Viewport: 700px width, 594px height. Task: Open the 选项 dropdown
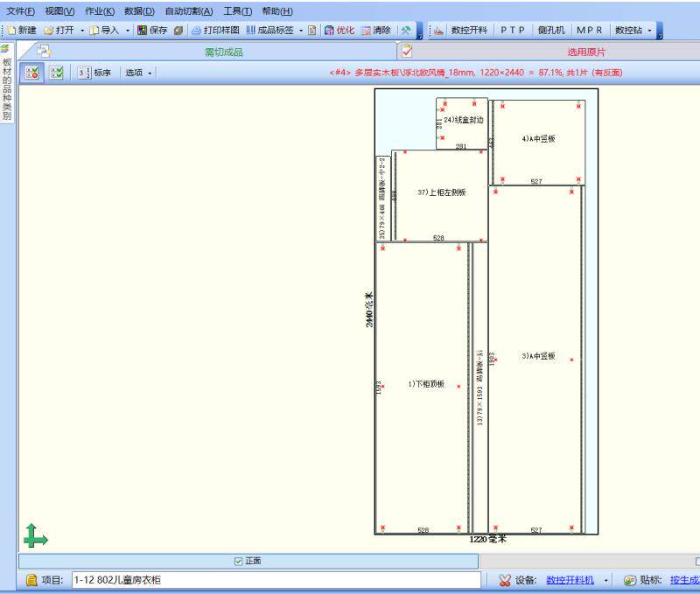point(138,73)
